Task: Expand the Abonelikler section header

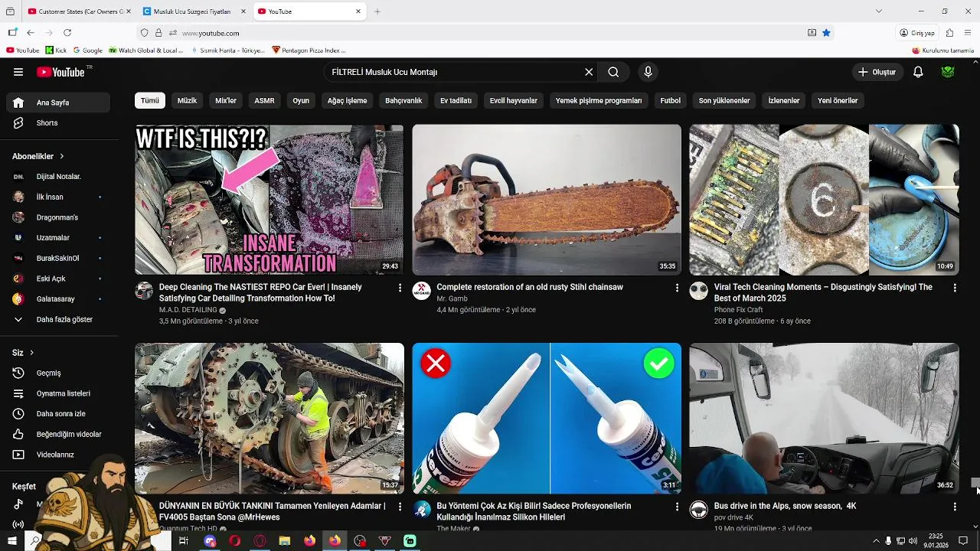Action: coord(38,156)
